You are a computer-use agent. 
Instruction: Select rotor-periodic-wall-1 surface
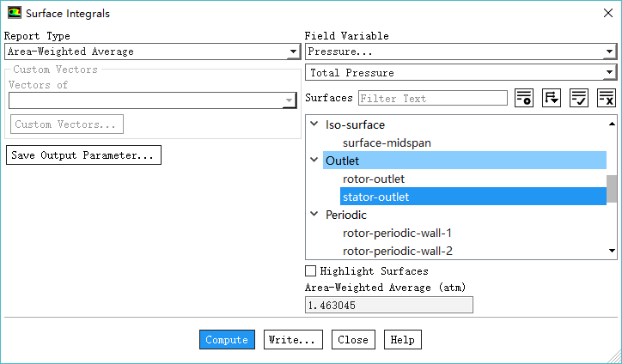pos(397,233)
